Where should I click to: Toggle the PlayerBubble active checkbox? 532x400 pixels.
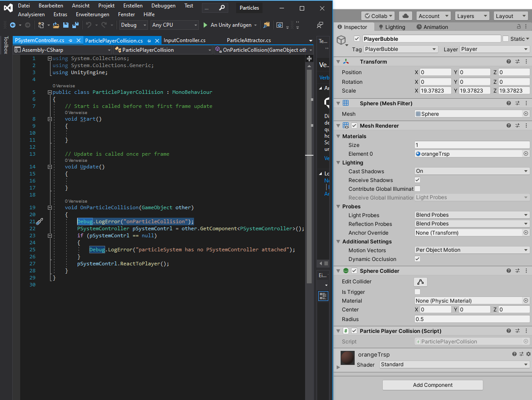[x=357, y=39]
